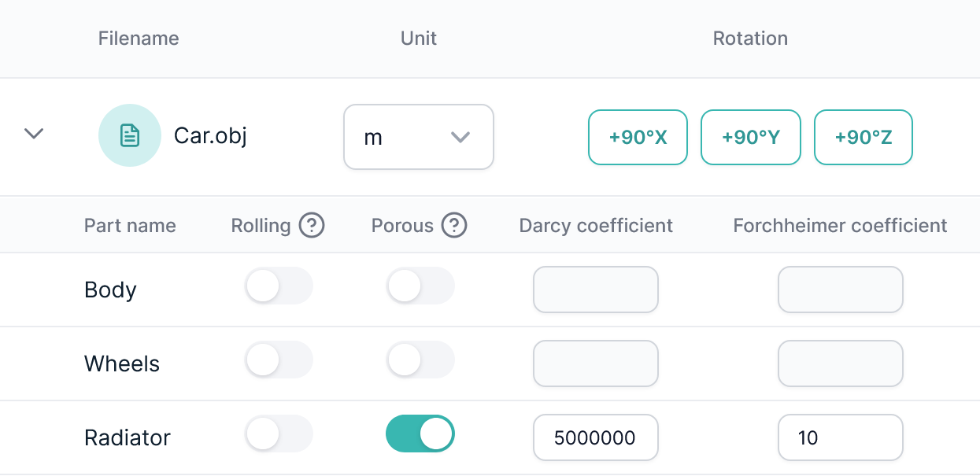The width and height of the screenshot is (980, 476).
Task: Rotate the model +90° around Y
Action: point(750,137)
